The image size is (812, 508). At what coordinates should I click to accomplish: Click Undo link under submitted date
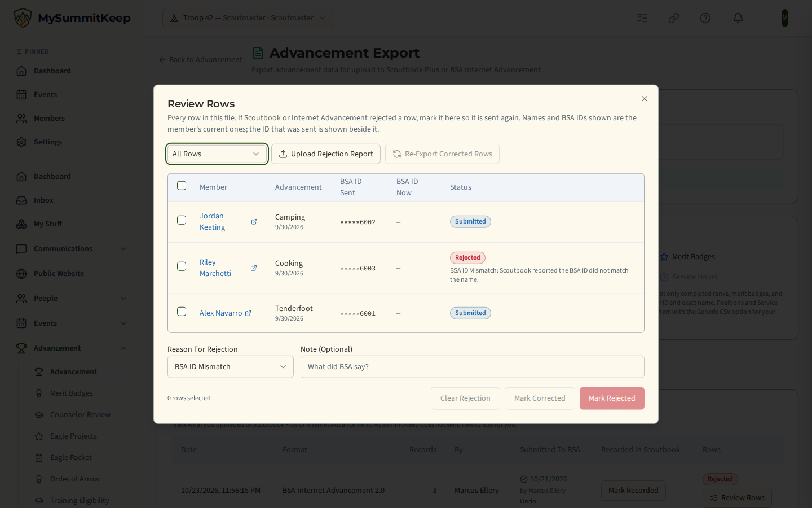[x=528, y=501]
